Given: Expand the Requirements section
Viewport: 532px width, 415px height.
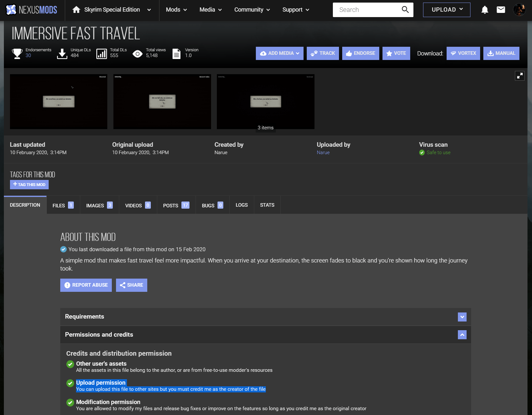Looking at the screenshot, I should pos(462,317).
